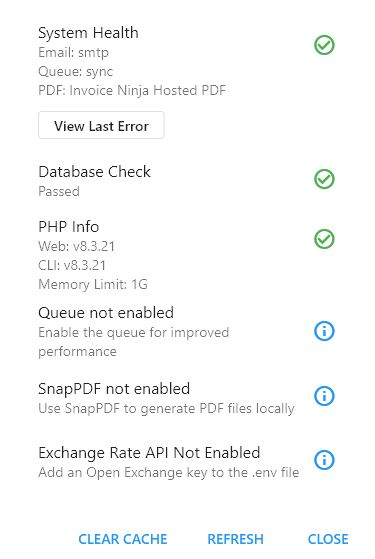Open the info icon for SnapPDF not enabled
This screenshot has width=375, height=559.
[324, 396]
